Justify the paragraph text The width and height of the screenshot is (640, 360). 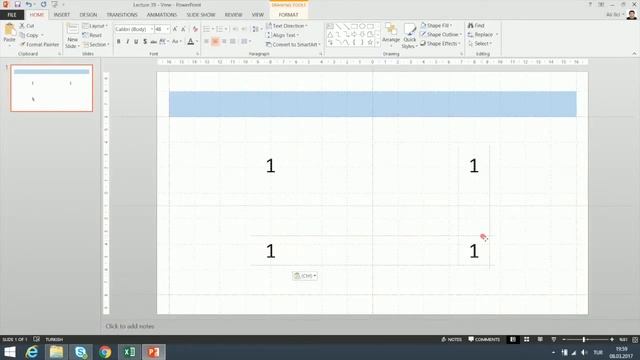click(x=233, y=42)
